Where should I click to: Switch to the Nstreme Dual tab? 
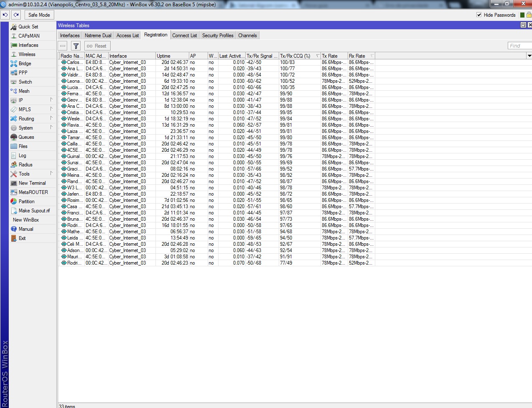point(98,36)
